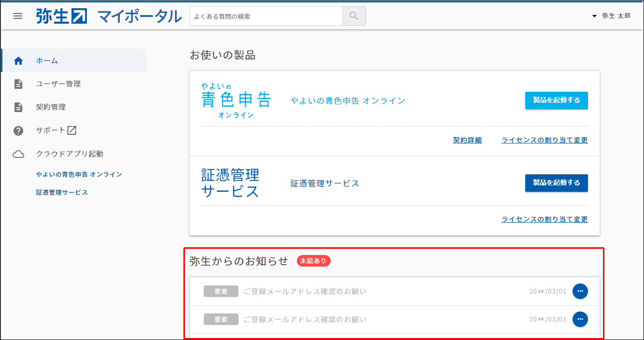Click the cloud icon beside クラウドアプリ起動

click(18, 154)
